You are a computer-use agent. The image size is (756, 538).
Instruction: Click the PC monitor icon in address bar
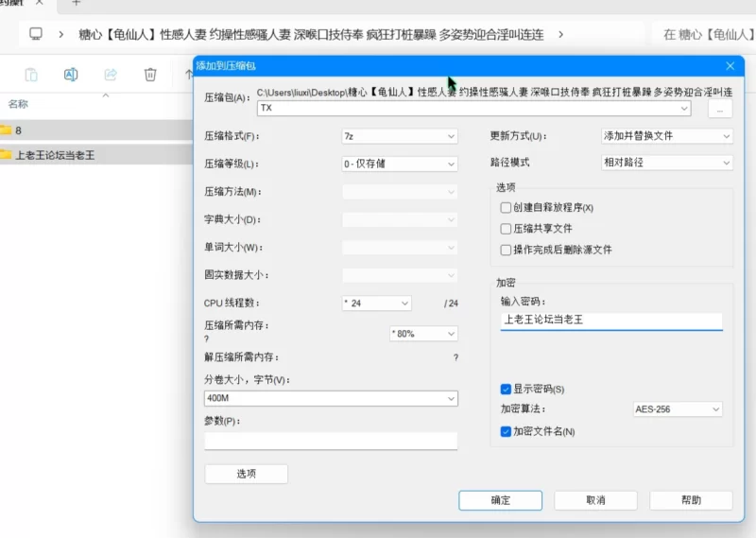(36, 34)
